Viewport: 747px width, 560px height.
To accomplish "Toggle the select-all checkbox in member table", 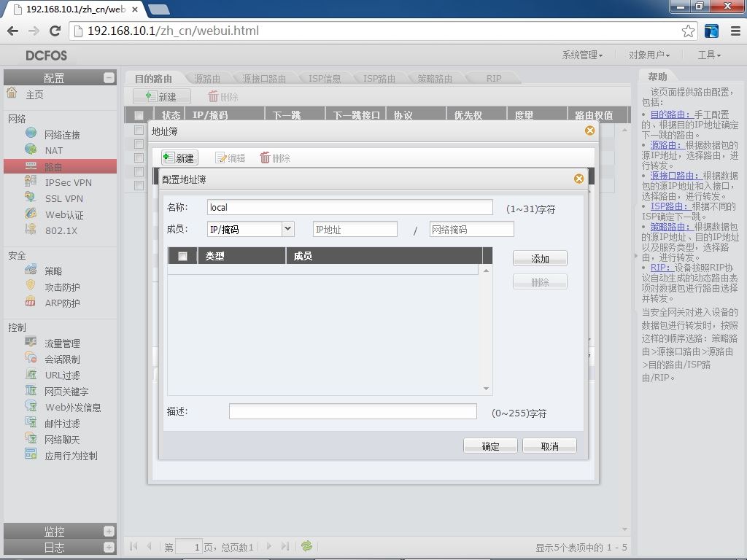I will point(182,256).
